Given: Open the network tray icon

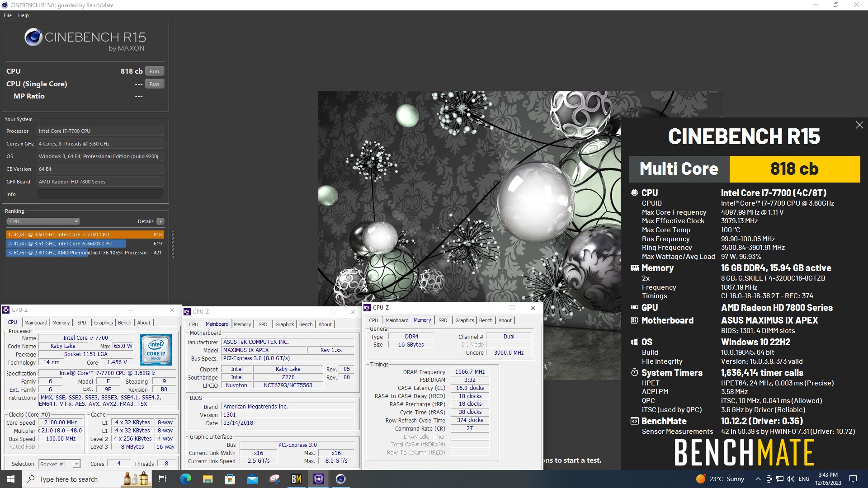Looking at the screenshot, I should pos(780,479).
